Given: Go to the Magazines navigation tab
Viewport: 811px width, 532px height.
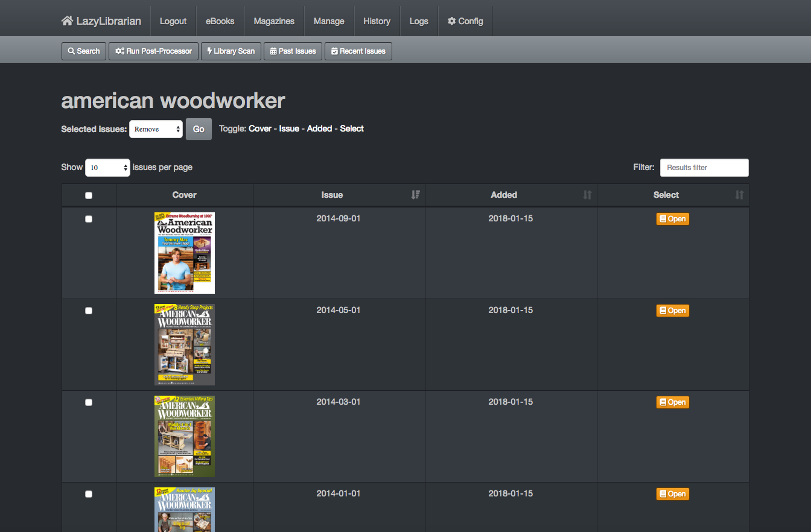Looking at the screenshot, I should (274, 21).
